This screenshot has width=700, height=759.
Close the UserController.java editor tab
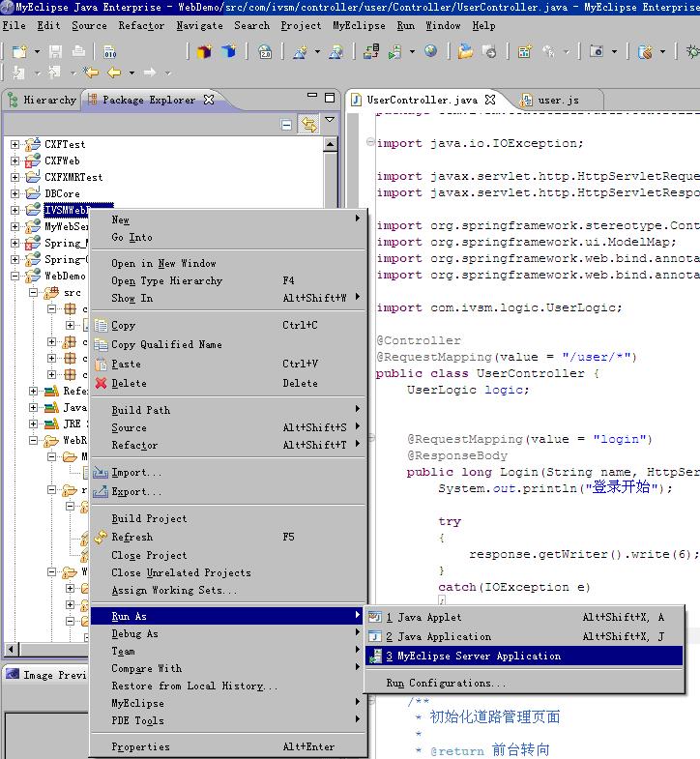point(490,100)
